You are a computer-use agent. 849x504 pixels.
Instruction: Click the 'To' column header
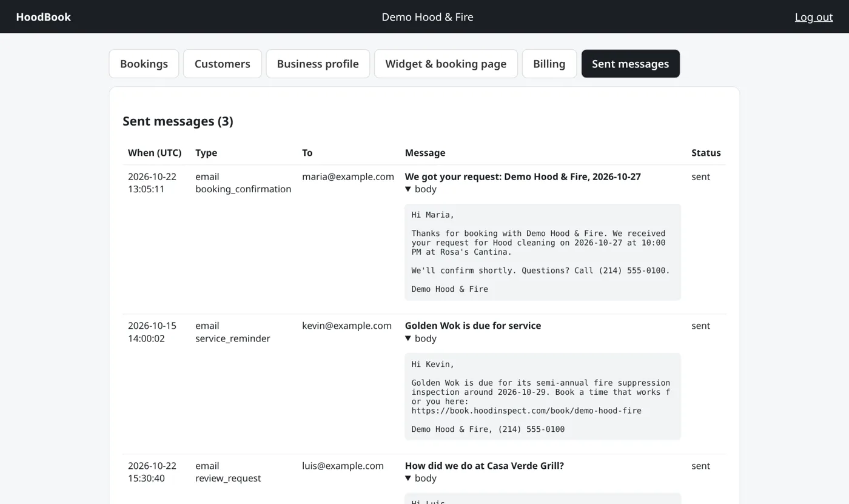[x=307, y=153]
